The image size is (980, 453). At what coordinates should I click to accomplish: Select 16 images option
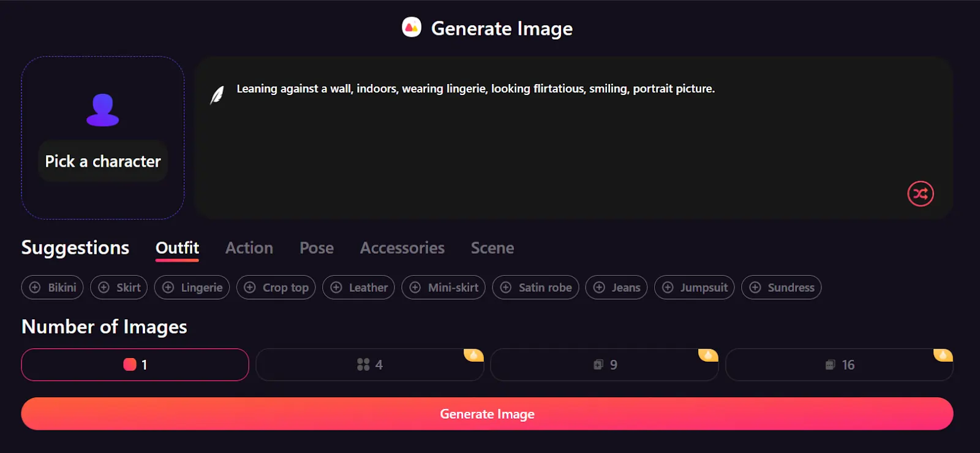pyautogui.click(x=839, y=365)
